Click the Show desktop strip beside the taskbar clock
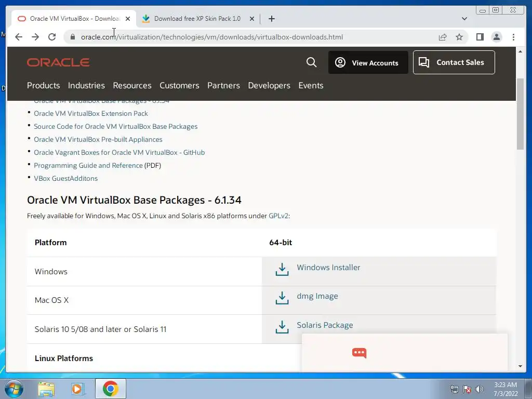Screen dimensions: 532x399 528,389
